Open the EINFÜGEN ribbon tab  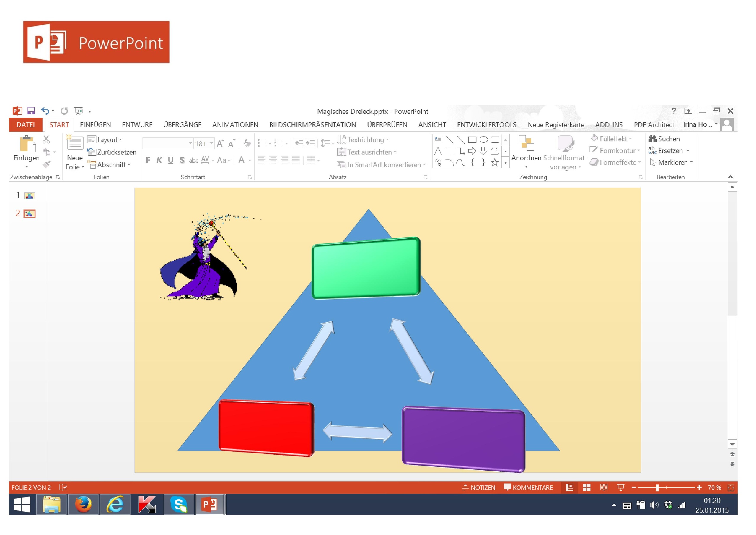95,125
